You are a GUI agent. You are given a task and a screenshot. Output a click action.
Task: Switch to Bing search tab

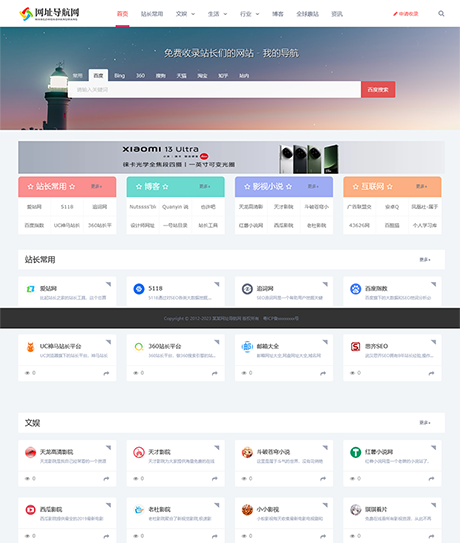tap(120, 75)
